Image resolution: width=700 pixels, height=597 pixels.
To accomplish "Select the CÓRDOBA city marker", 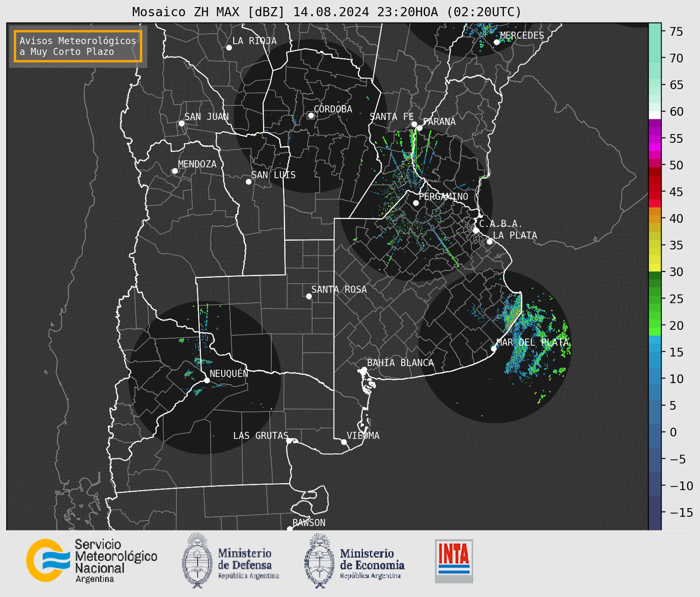I will pos(311,115).
